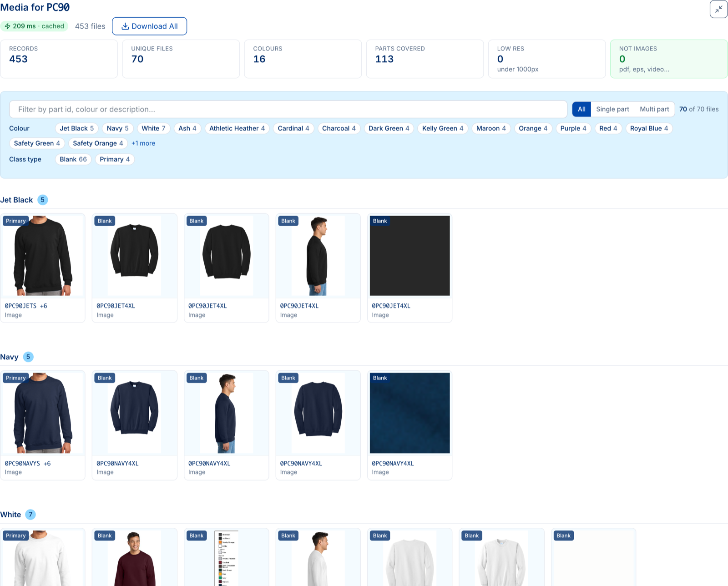Viewport: 728px width, 586px height.
Task: Open the Navy fabric swatch
Action: 409,413
